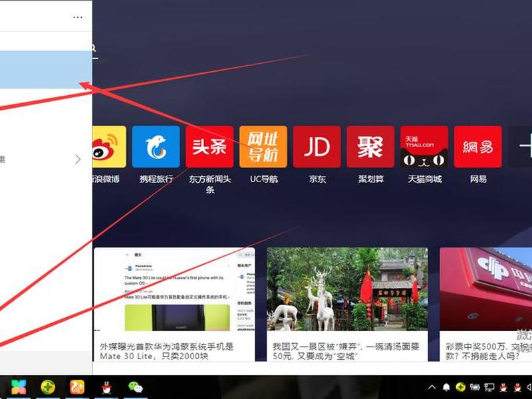Click the 携程旅行 label under tile
532x399 pixels.
(x=156, y=179)
